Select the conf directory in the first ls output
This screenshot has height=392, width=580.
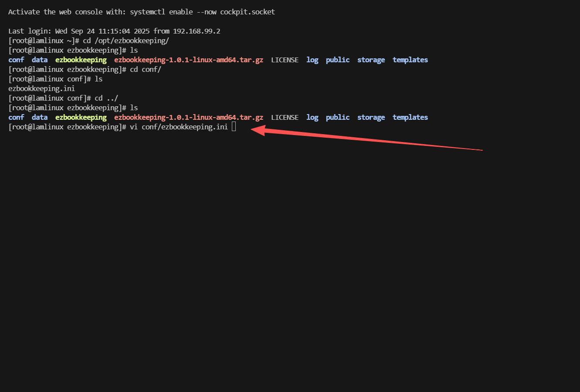pyautogui.click(x=16, y=60)
